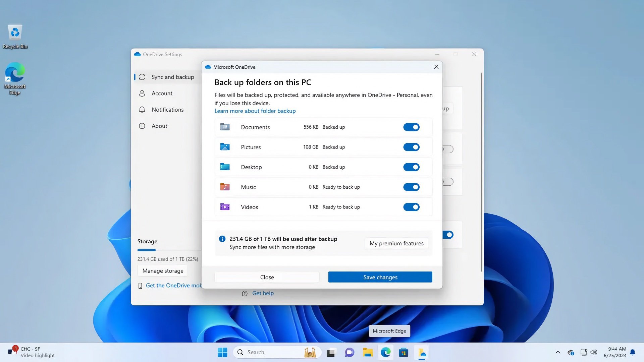Open Windows Start menu
The width and height of the screenshot is (644, 362).
click(x=222, y=352)
